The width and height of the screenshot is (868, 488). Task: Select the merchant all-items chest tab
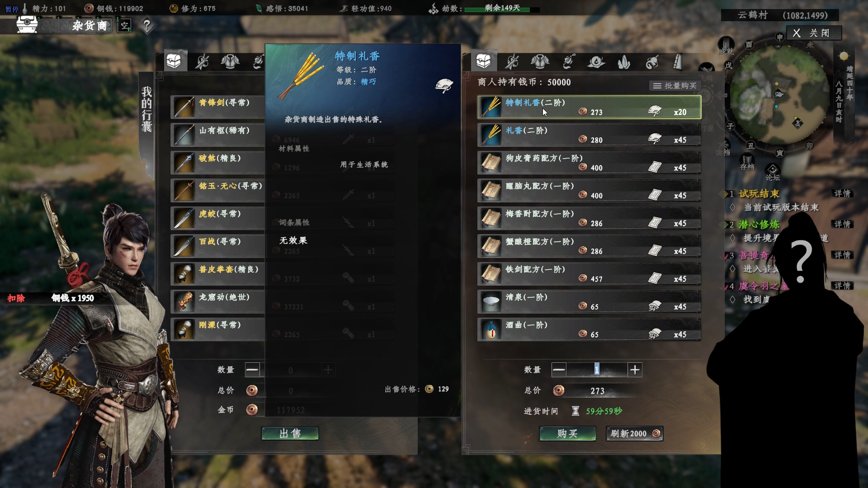click(483, 61)
